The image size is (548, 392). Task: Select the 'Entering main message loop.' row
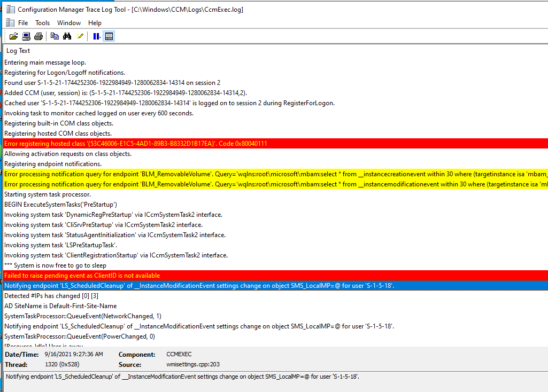point(275,62)
